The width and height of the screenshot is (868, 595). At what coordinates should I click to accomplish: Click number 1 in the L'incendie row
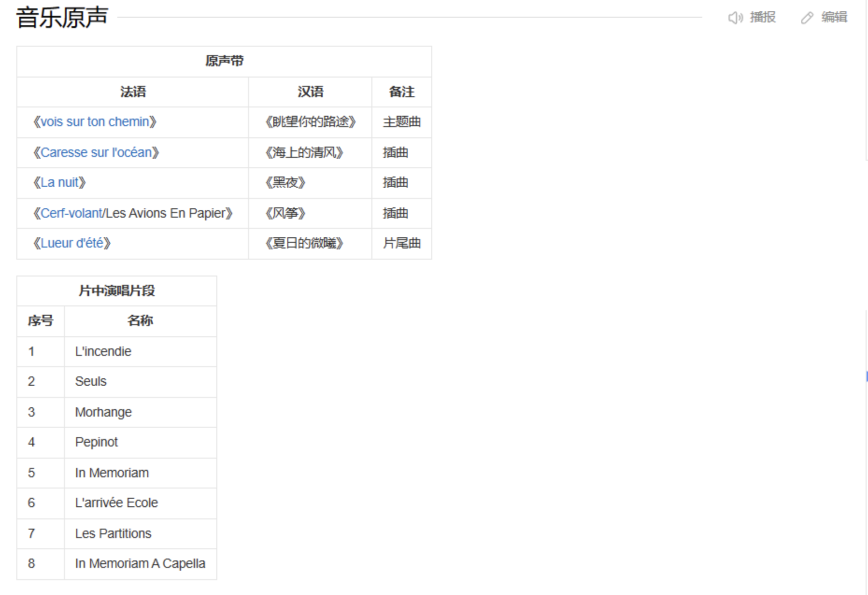(x=31, y=352)
